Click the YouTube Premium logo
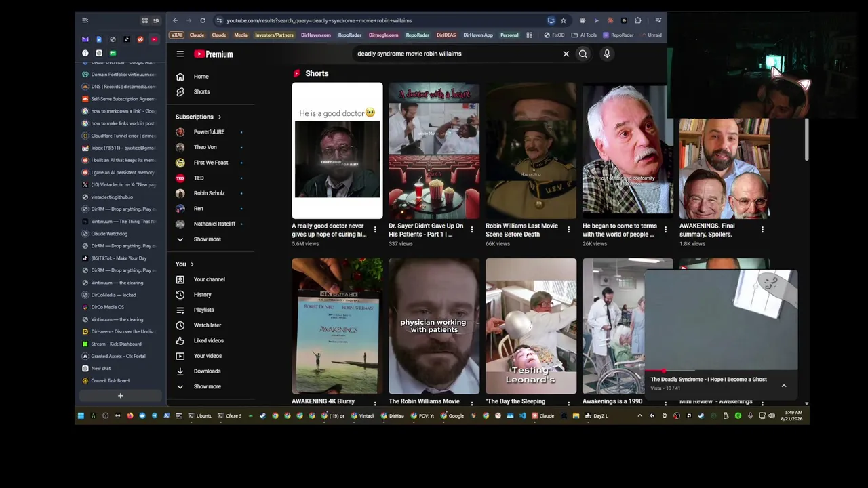Image resolution: width=868 pixels, height=488 pixels. click(214, 54)
